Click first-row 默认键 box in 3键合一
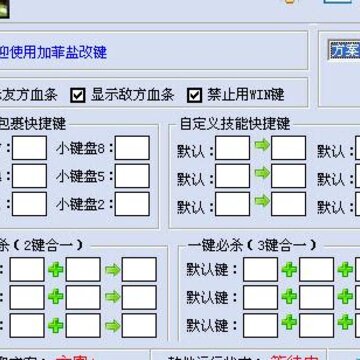 pos(260,269)
